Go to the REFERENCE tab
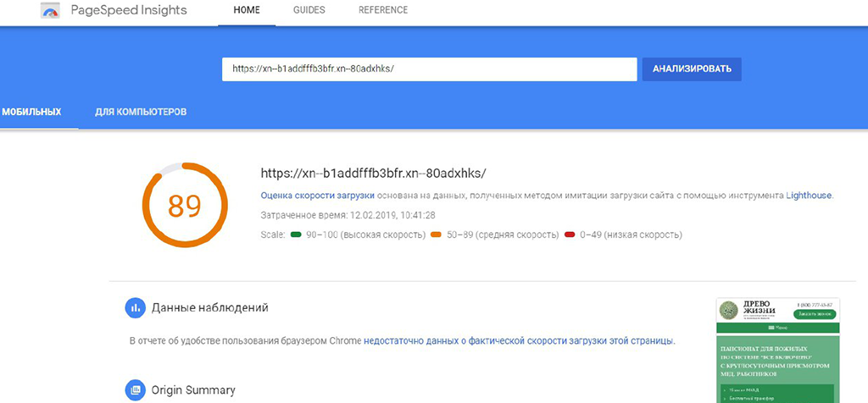This screenshot has width=868, height=403. (383, 11)
